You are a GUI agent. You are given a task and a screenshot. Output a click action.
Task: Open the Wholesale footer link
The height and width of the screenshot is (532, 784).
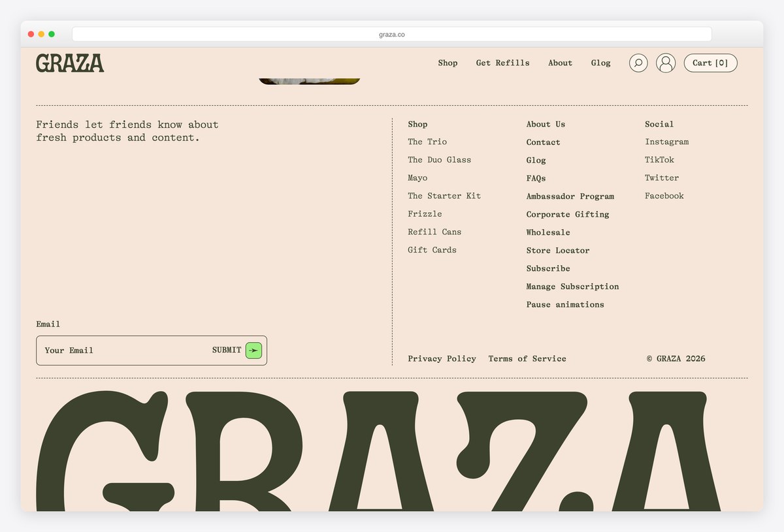click(548, 232)
